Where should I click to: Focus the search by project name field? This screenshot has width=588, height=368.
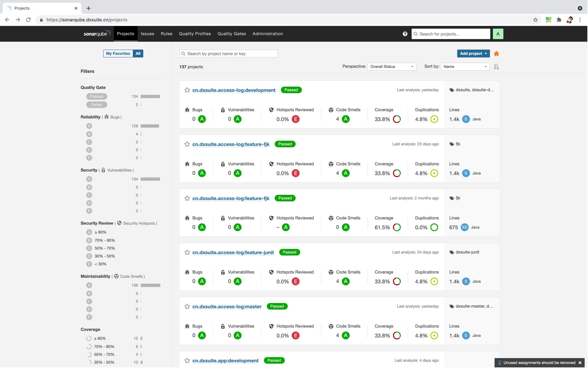pos(228,54)
